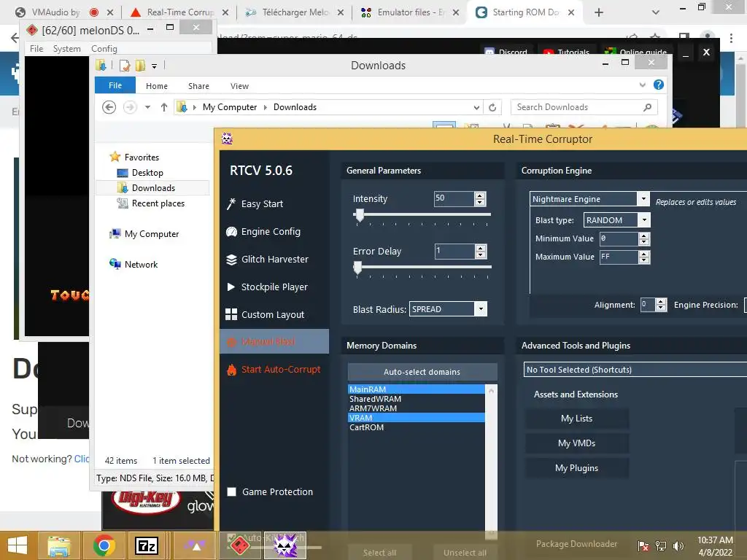Open Customize Quick Access Toolbar arrow

[154, 66]
